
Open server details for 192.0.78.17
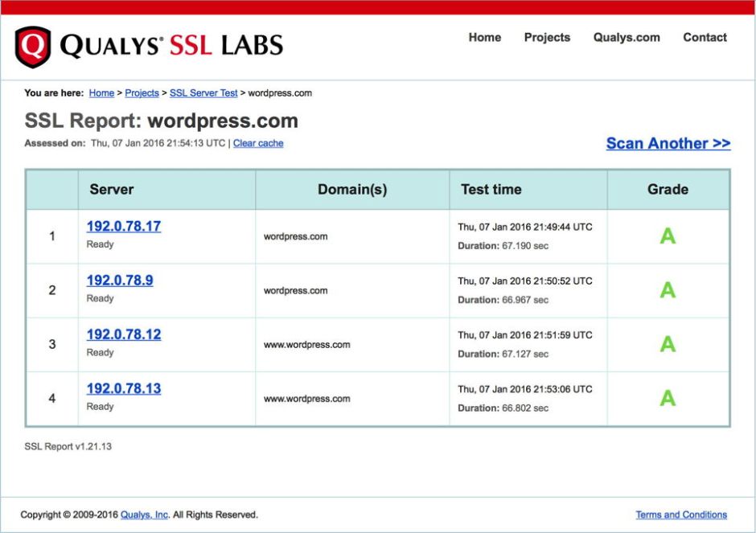click(122, 226)
